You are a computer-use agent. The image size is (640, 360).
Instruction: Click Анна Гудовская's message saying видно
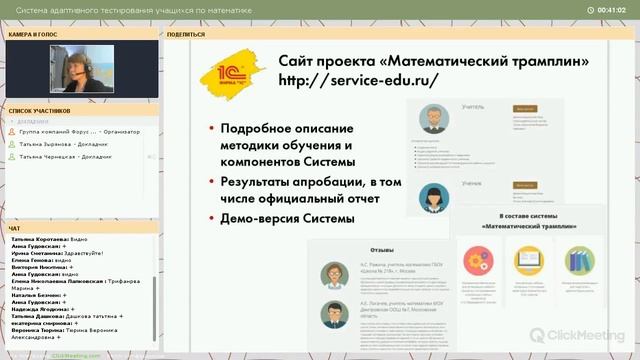(x=45, y=274)
